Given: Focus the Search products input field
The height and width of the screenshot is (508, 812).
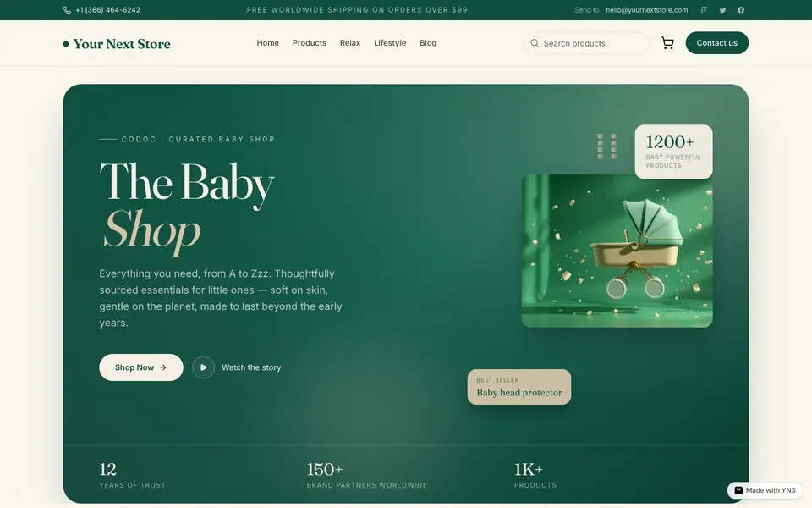Looking at the screenshot, I should click(x=586, y=43).
